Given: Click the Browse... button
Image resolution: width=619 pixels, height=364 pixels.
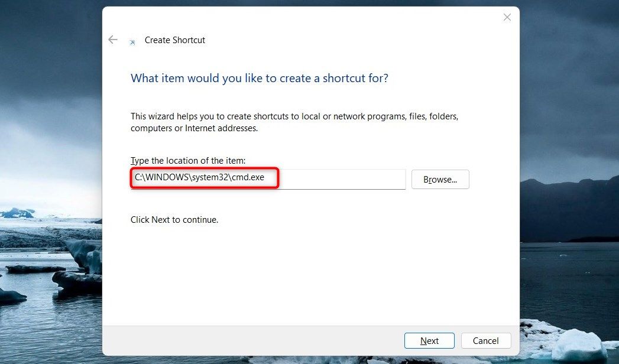Looking at the screenshot, I should pos(440,180).
